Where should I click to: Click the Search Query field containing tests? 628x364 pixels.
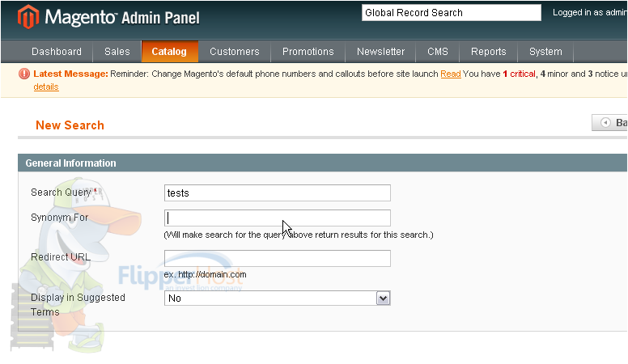pyautogui.click(x=277, y=193)
